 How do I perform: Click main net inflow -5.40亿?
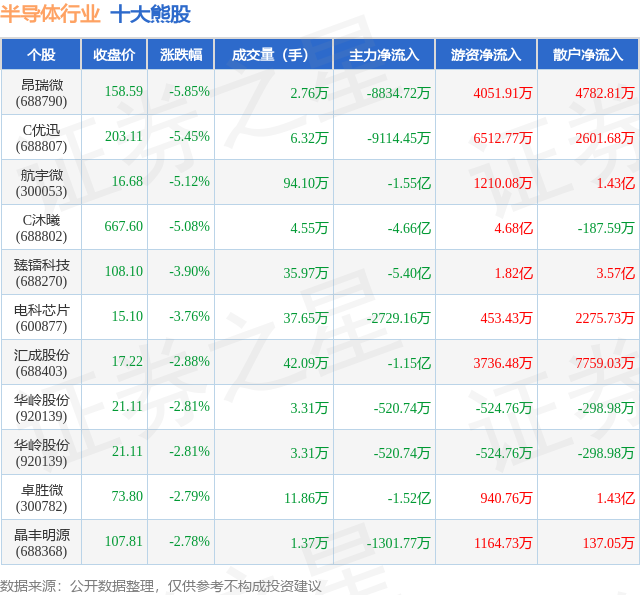tap(409, 273)
